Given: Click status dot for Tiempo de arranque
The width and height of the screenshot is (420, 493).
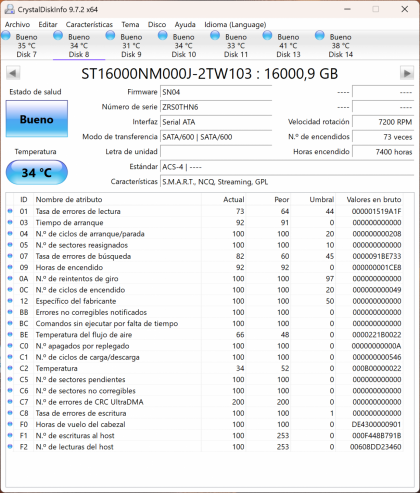Looking at the screenshot, I should 10,222.
